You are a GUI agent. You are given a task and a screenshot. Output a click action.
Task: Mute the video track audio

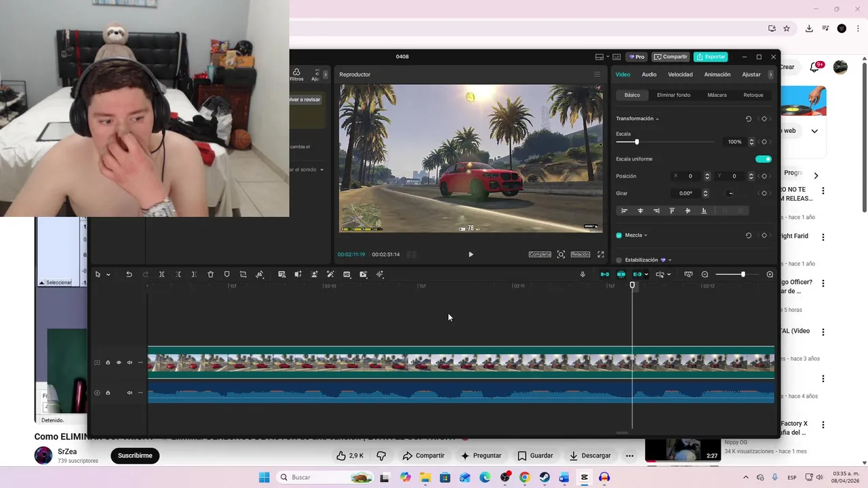coord(130,363)
